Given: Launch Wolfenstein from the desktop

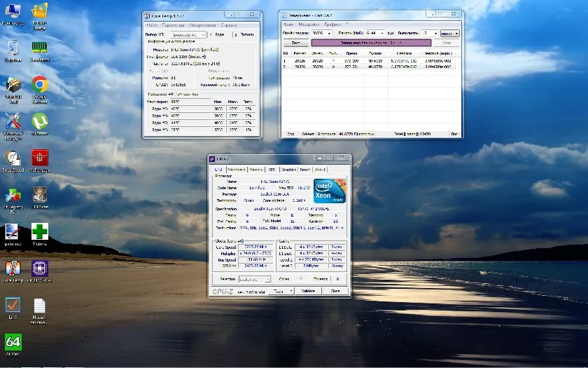Looking at the screenshot, I should tap(39, 161).
